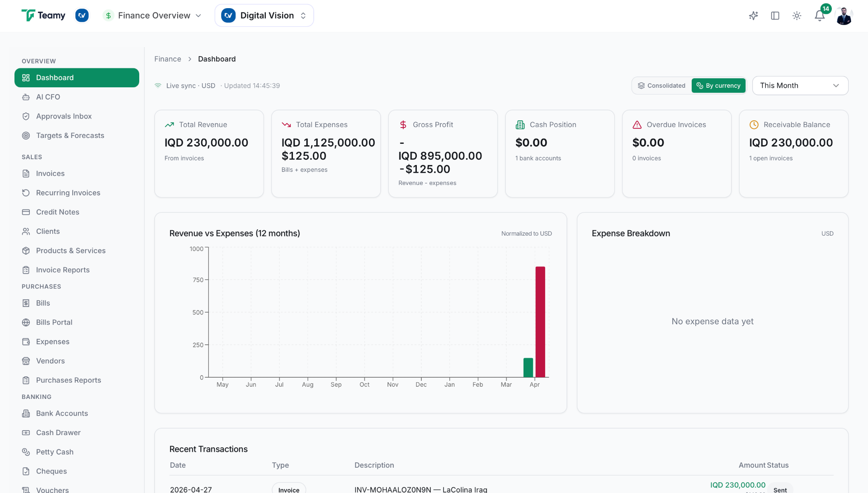868x493 pixels.
Task: Click the red April expenses bar
Action: point(540,322)
